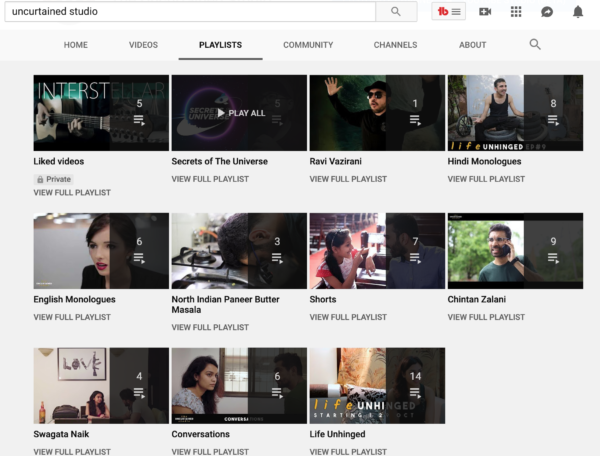Viewport: 600px width, 456px height.
Task: Click the search magnifier button
Action: [396, 11]
